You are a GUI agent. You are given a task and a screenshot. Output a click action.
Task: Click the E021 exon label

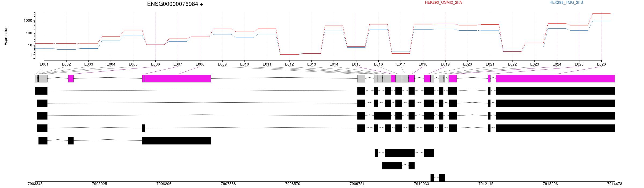pos(490,64)
